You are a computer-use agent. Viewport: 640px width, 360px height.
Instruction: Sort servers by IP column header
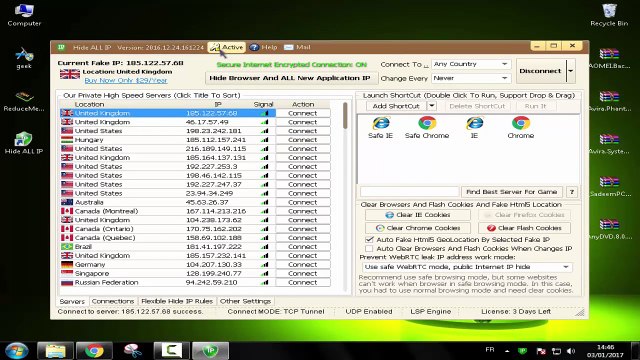point(218,104)
